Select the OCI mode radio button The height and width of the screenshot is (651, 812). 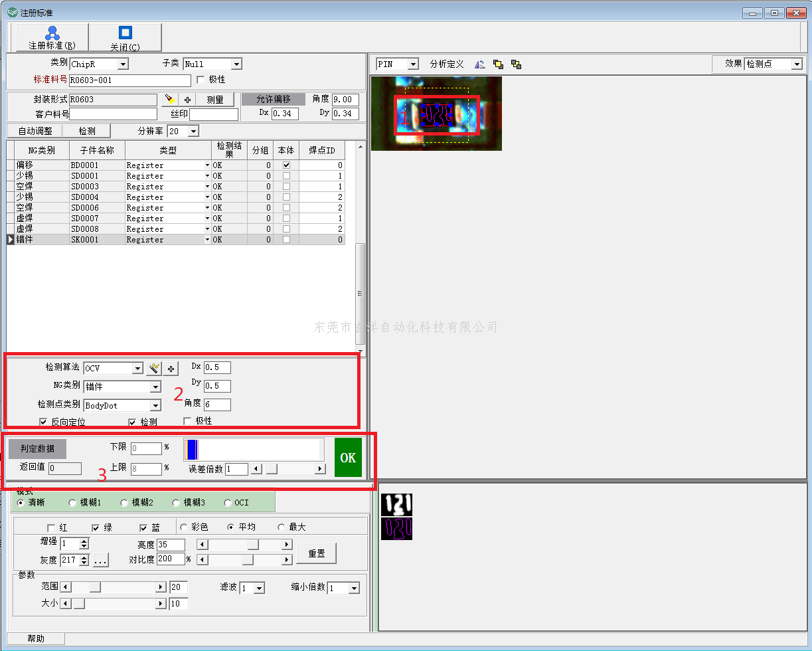[x=228, y=503]
